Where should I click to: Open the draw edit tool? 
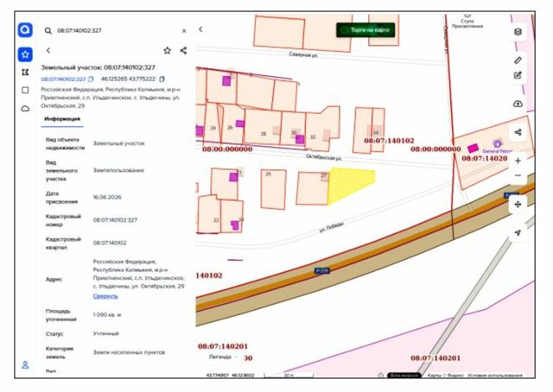point(518,75)
